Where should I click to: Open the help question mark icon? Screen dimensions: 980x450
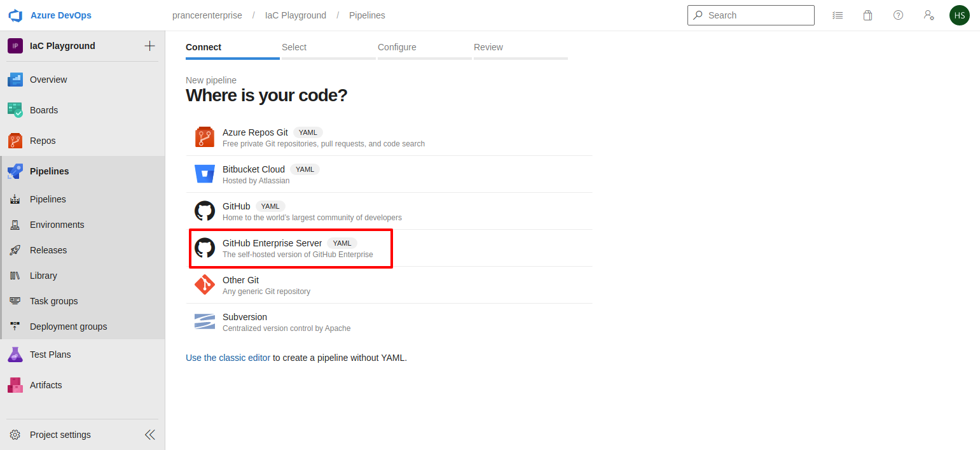click(898, 15)
